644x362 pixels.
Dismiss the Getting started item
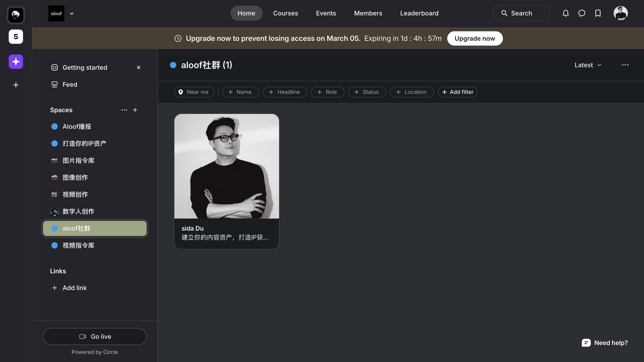point(138,67)
